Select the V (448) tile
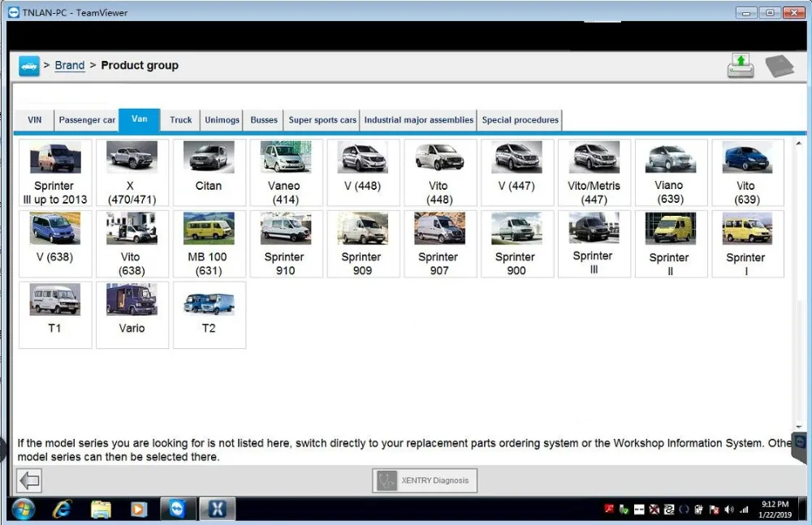The height and width of the screenshot is (525, 812). [363, 172]
